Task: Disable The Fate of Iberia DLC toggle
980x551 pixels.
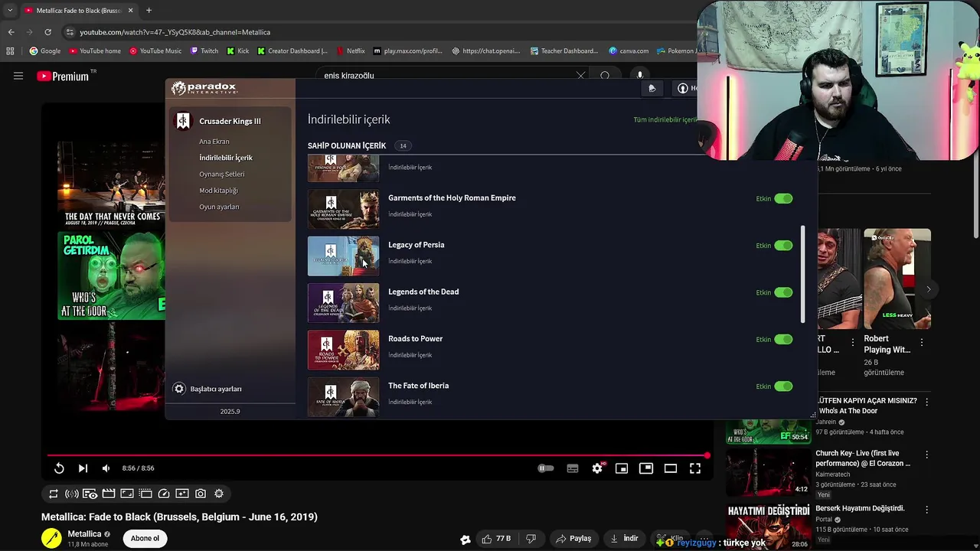Action: tap(783, 386)
